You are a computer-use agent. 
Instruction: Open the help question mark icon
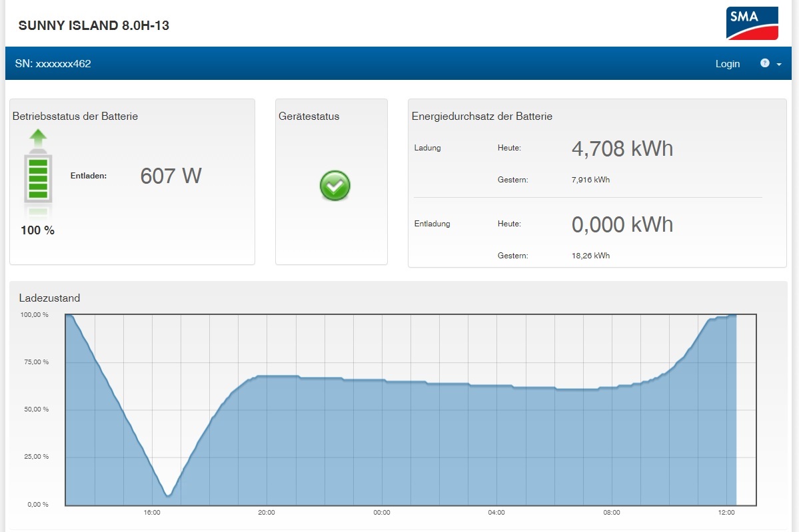pos(765,63)
